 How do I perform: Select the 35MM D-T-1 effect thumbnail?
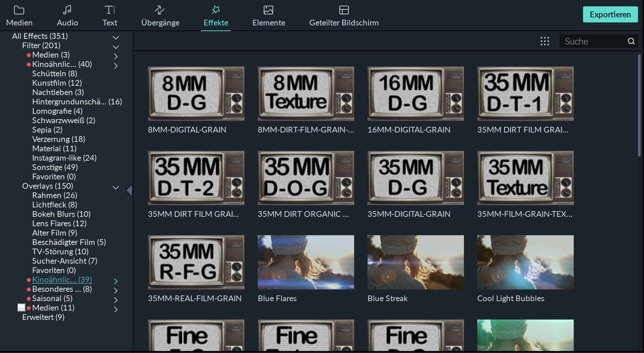point(526,93)
